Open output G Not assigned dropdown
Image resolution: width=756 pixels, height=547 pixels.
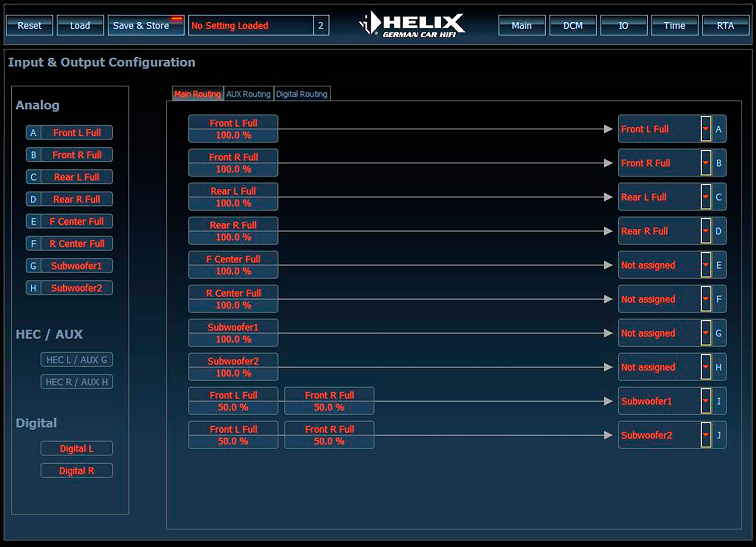click(705, 333)
